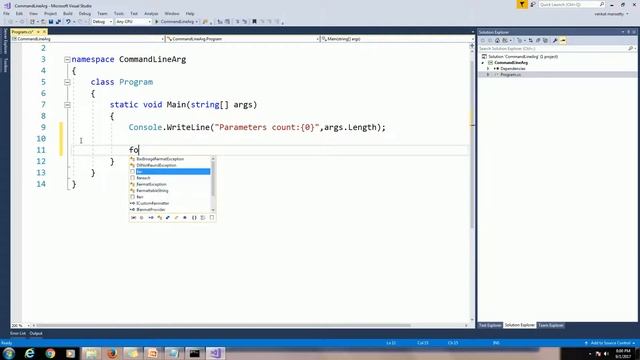Click Add to Source Control in status bar
640x360 pixels.
610,343
